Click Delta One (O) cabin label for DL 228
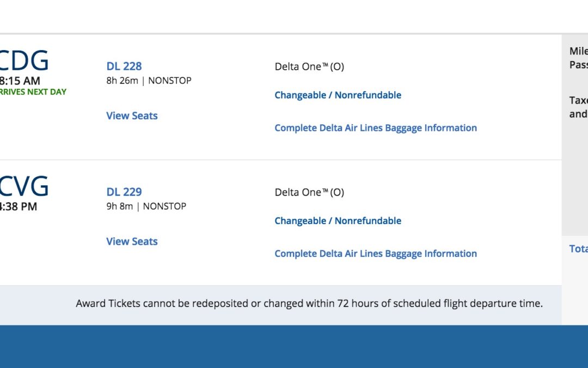 coord(309,67)
